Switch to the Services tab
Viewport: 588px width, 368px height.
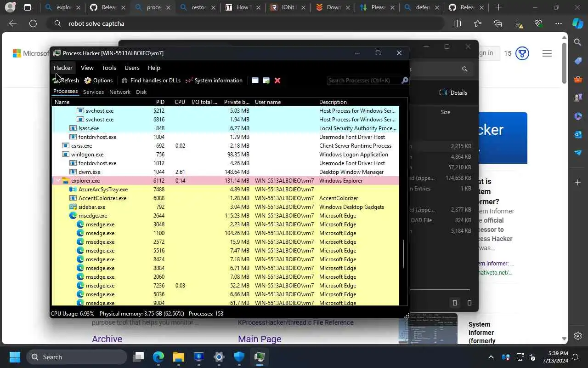point(93,92)
